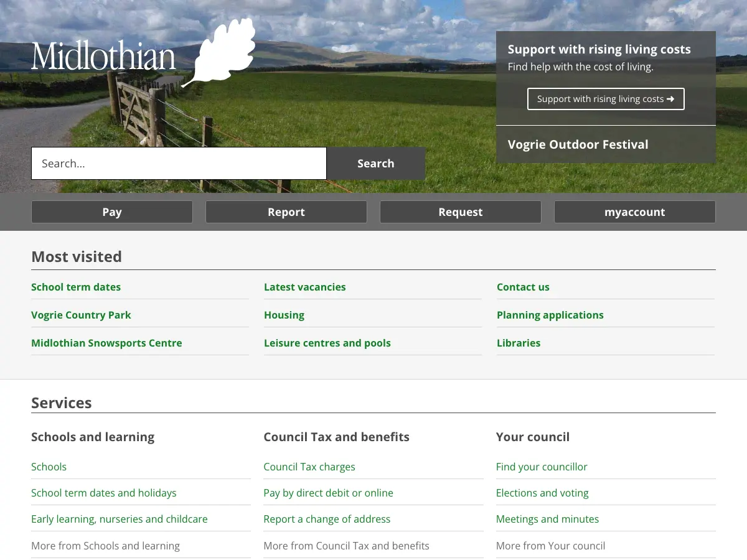Show More from Schools and learning

pos(105,546)
